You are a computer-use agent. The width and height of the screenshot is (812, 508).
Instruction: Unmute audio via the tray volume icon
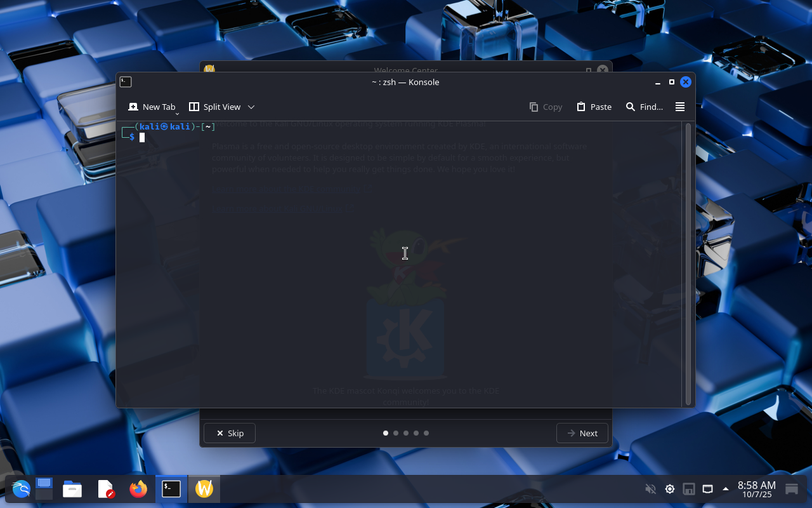click(x=650, y=489)
